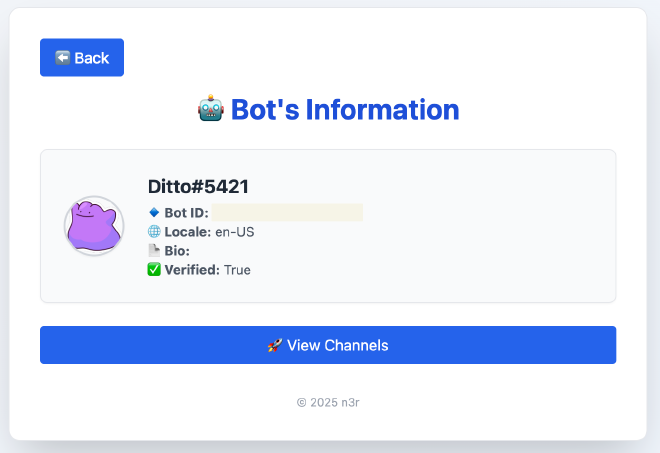This screenshot has width=660, height=453.
Task: Click the rocket icon in View Channels
Action: coord(275,345)
